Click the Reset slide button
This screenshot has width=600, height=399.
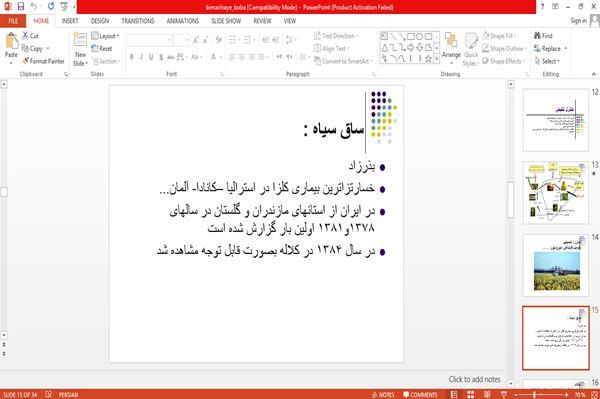coord(102,48)
